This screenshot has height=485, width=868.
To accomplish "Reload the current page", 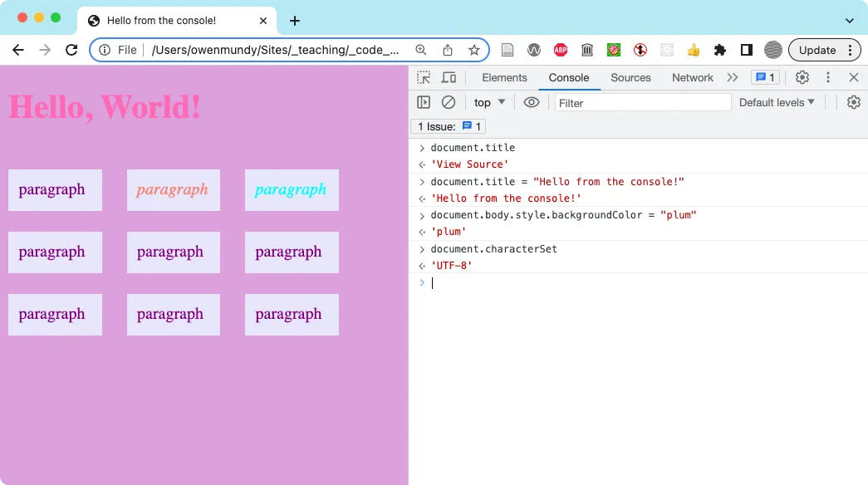I will pos(71,50).
